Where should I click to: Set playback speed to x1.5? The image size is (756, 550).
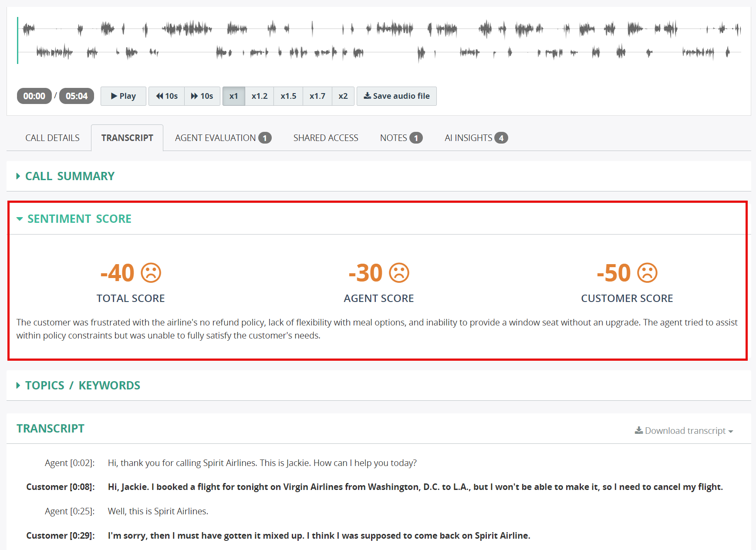288,96
